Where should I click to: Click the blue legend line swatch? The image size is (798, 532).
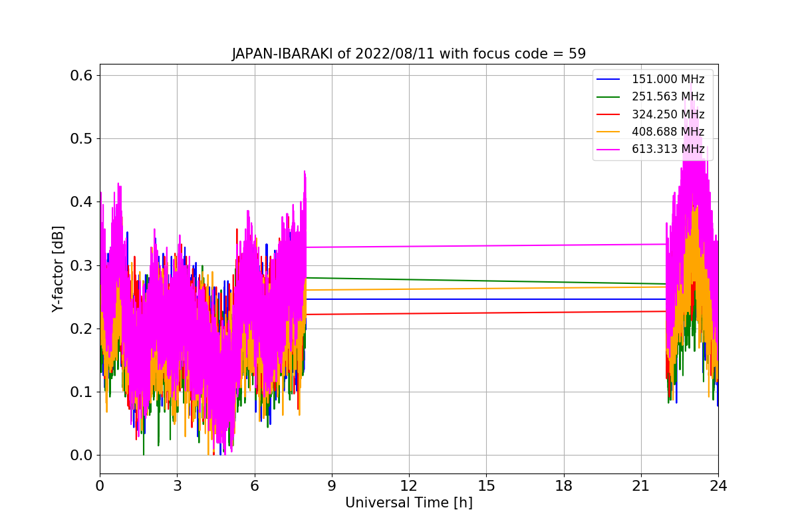point(608,80)
